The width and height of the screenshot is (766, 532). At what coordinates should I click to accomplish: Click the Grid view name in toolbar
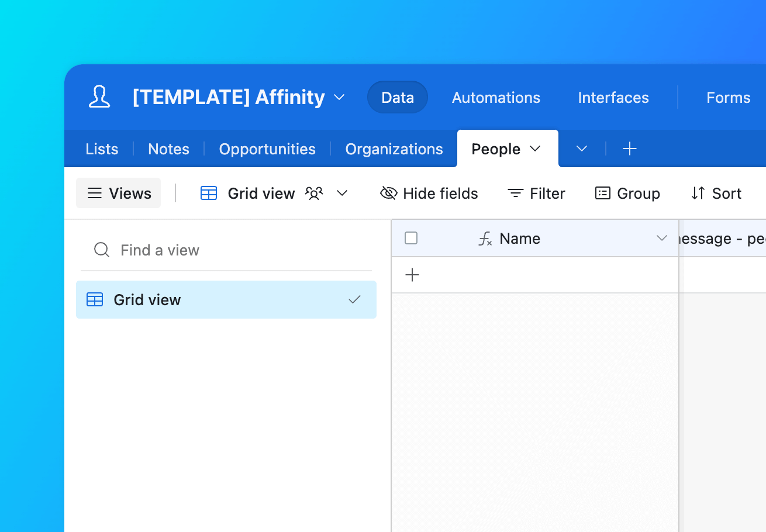point(261,194)
